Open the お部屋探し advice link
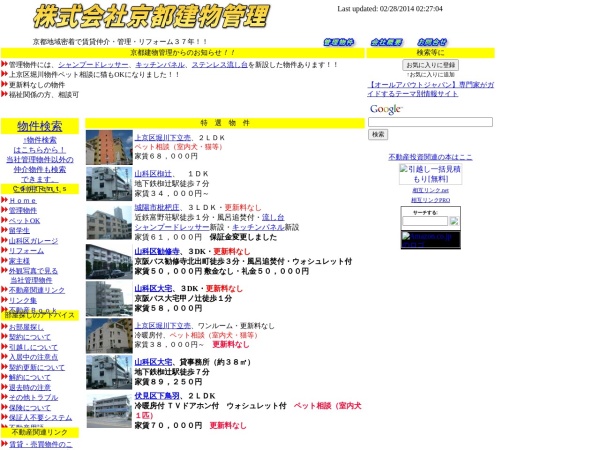Image resolution: width=600 pixels, height=450 pixels. click(26, 327)
